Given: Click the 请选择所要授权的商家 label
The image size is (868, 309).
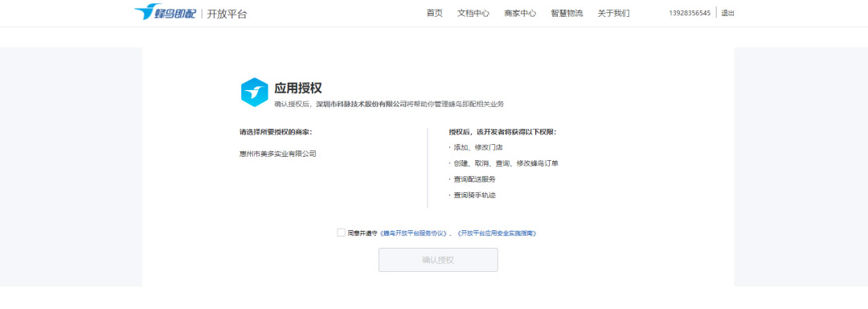Looking at the screenshot, I should 276,132.
